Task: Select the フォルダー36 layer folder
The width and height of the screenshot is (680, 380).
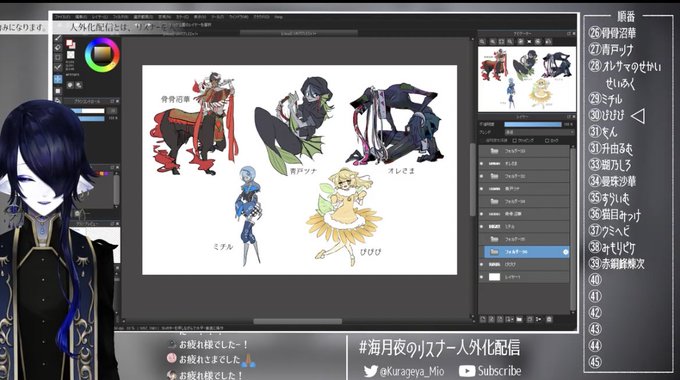Action: point(526,252)
